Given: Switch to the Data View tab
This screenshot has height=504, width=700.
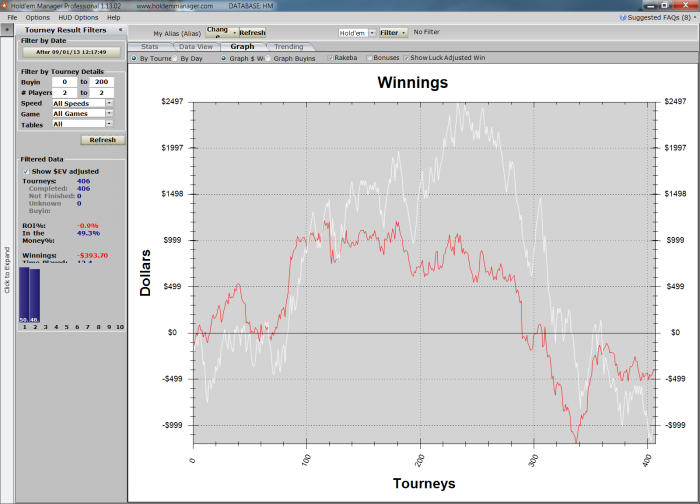Looking at the screenshot, I should (x=196, y=46).
